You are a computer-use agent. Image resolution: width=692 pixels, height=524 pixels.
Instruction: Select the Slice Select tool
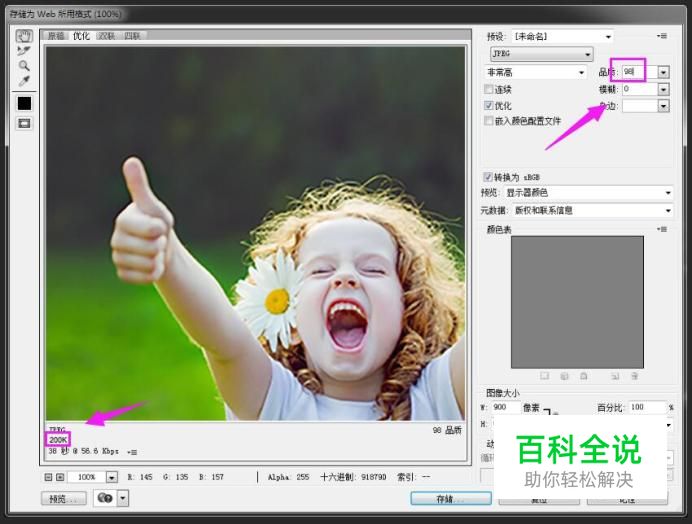click(x=24, y=51)
